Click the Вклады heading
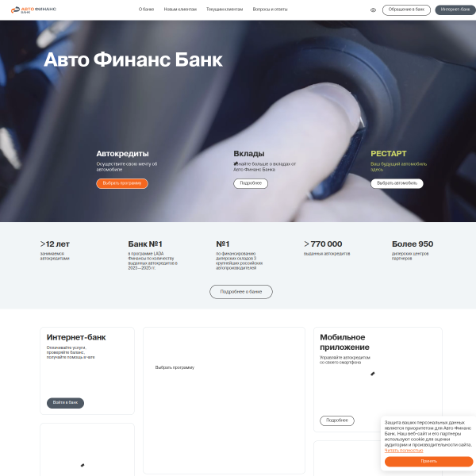This screenshot has height=476, width=476. [x=249, y=154]
